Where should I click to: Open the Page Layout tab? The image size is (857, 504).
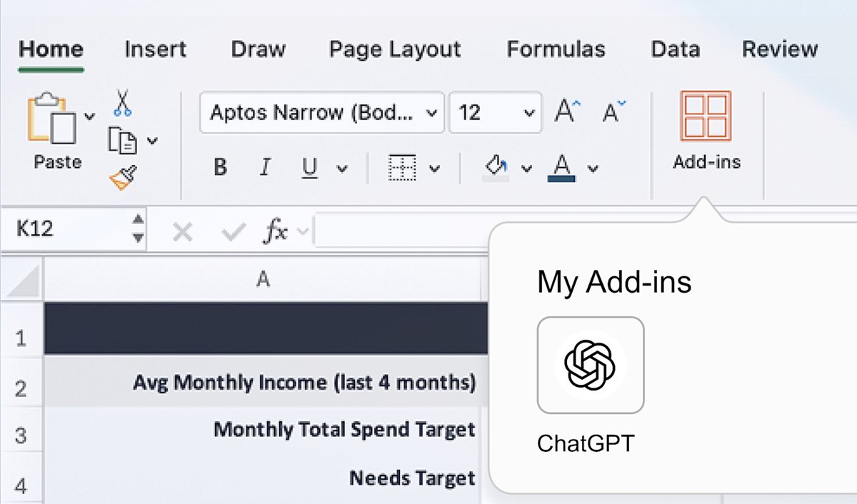[x=395, y=49]
